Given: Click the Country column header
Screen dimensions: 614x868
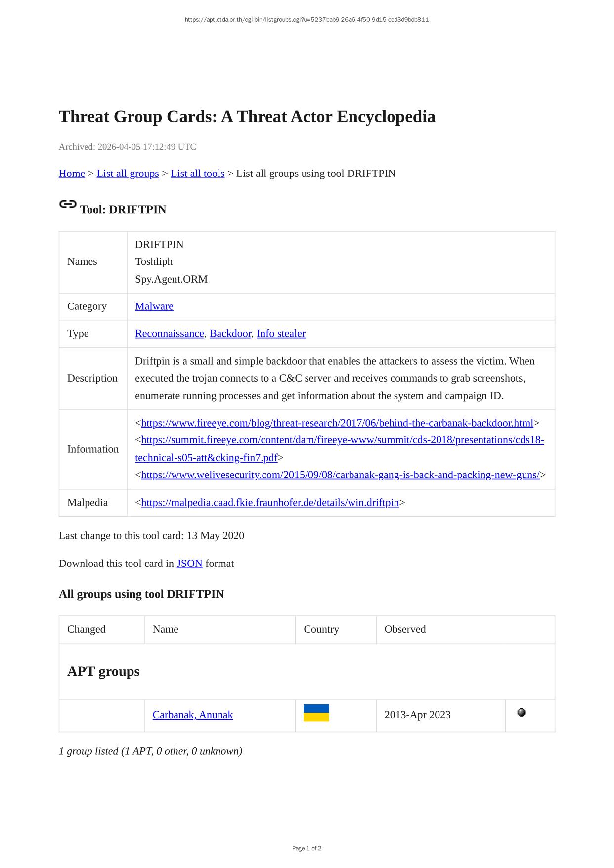Looking at the screenshot, I should coord(321,629).
